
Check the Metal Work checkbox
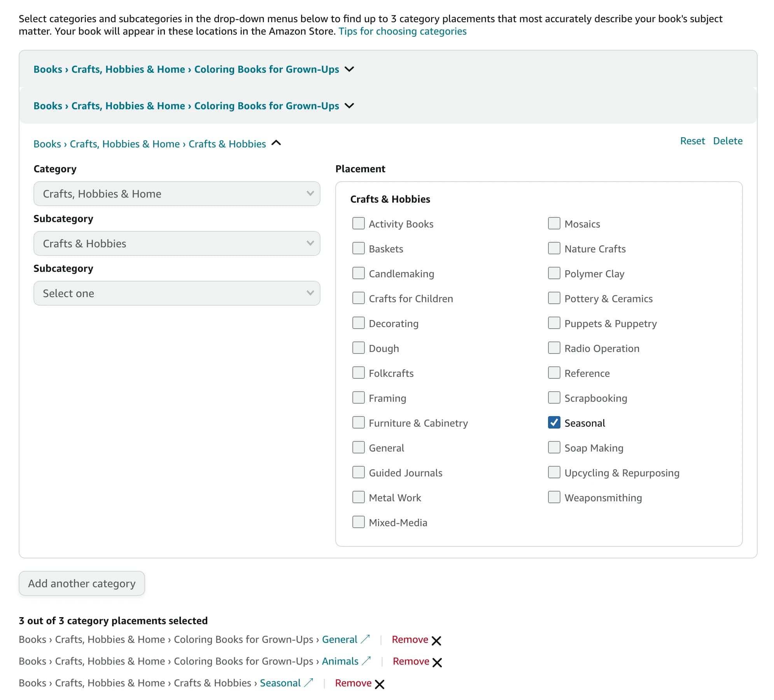point(358,497)
